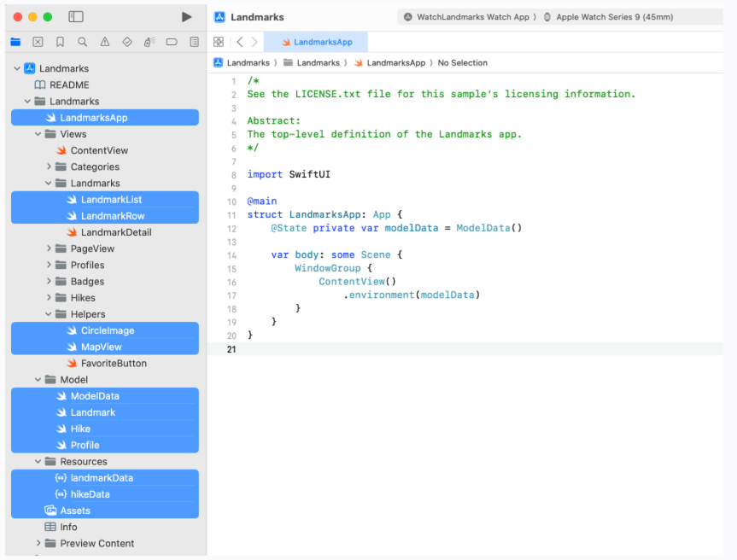Select the LandmarkRow file
This screenshot has height=560, width=737.
click(x=105, y=216)
